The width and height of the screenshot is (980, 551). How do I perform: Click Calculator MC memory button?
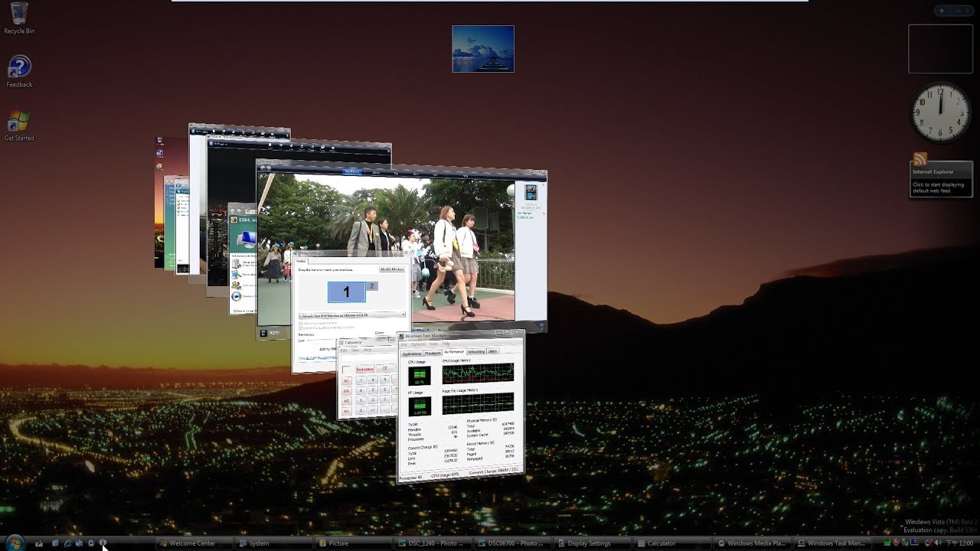(347, 381)
